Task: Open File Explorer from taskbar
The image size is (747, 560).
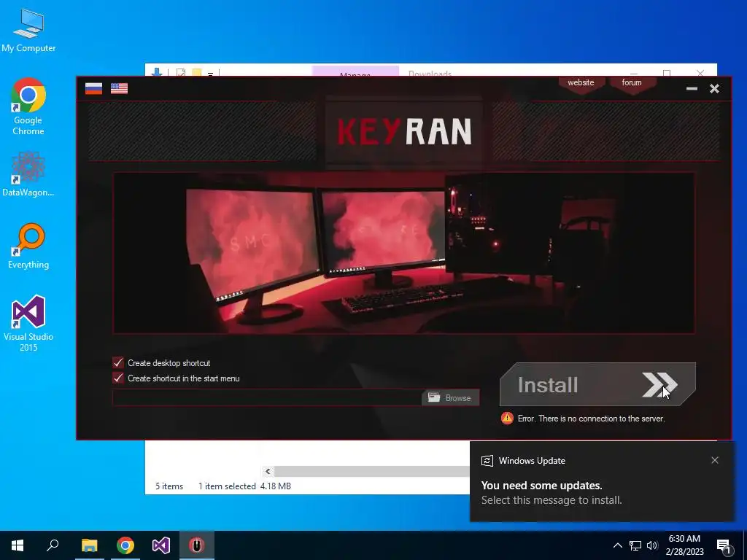Action: (89, 545)
